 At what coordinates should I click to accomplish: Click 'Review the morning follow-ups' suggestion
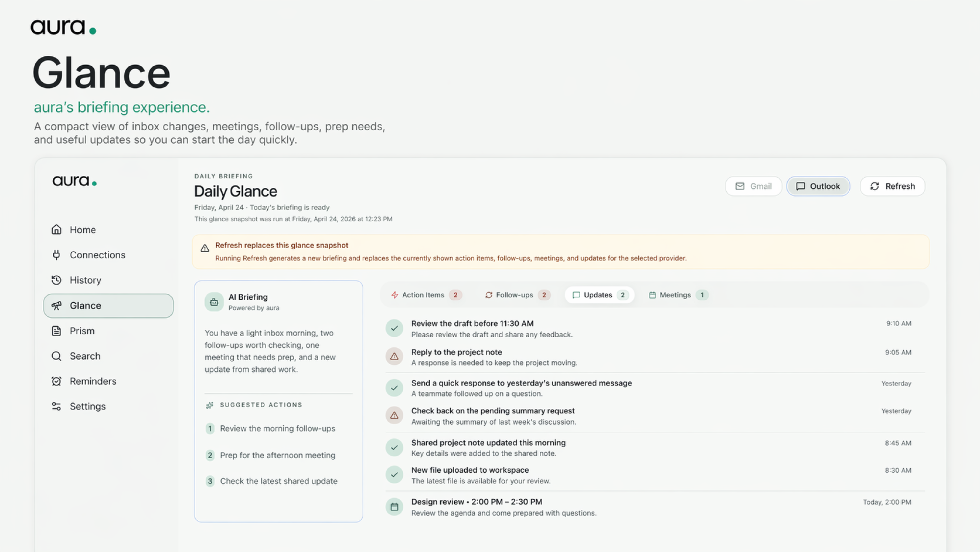click(277, 429)
